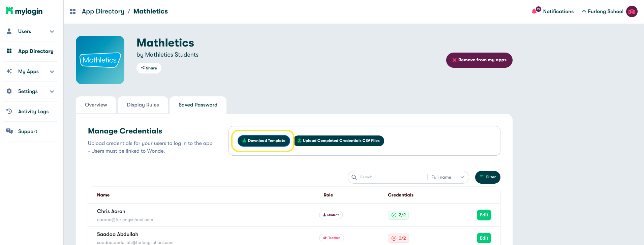Screen dimensions: 644x245
Task: Edit credentials for Saadaa Abdullah
Action: [x=484, y=238]
